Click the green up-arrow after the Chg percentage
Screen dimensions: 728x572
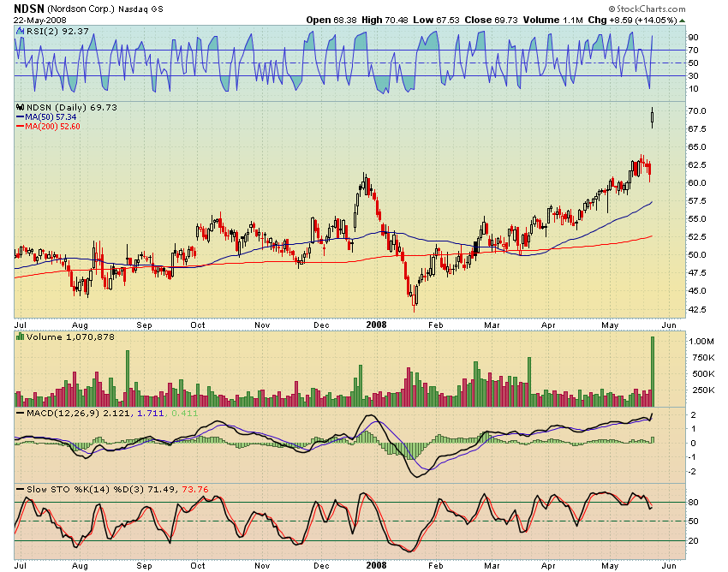tap(682, 21)
